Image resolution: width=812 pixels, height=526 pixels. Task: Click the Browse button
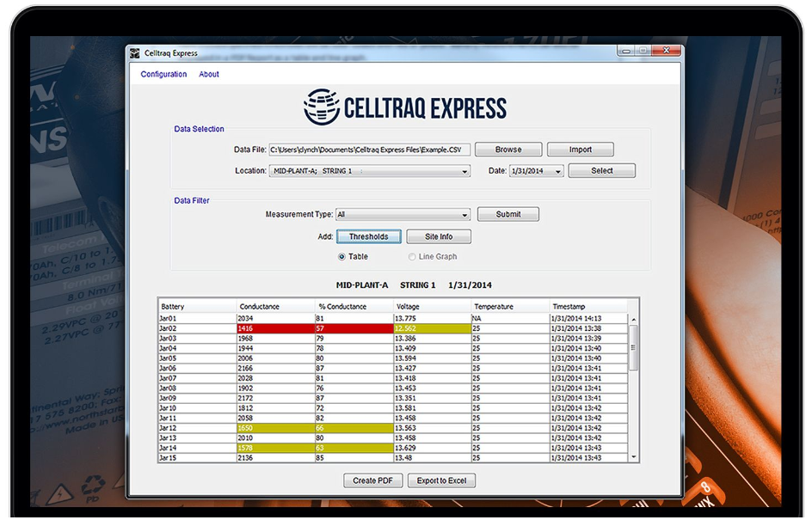(508, 150)
